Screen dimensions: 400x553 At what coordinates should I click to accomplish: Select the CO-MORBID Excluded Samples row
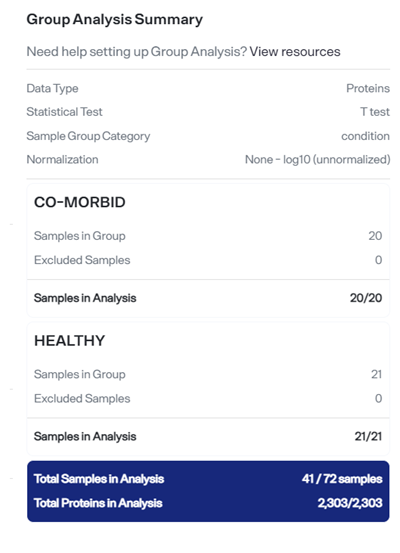[x=208, y=260]
